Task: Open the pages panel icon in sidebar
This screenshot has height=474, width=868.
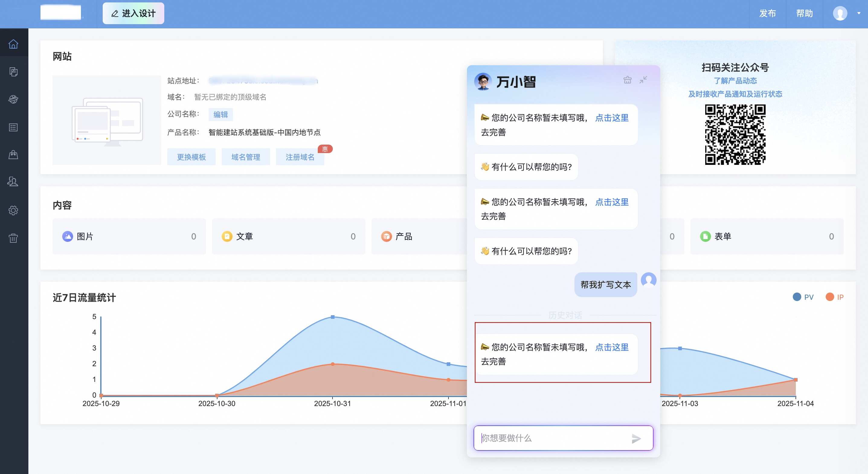Action: 14,72
